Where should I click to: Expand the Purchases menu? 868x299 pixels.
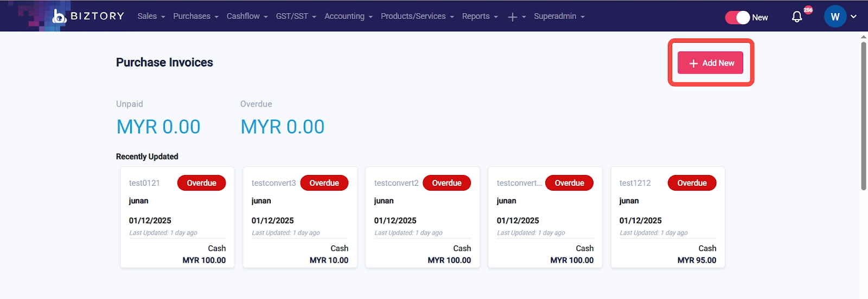pyautogui.click(x=196, y=16)
